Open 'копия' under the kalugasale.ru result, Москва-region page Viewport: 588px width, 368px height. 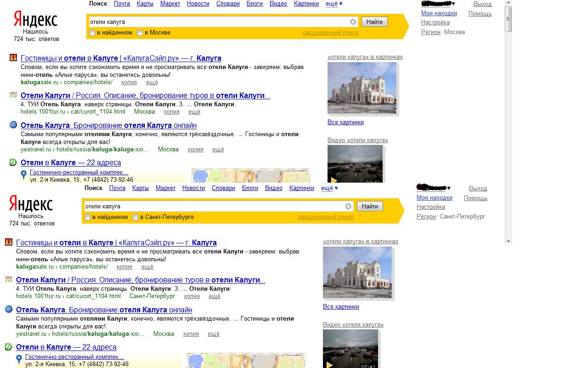pyautogui.click(x=129, y=82)
